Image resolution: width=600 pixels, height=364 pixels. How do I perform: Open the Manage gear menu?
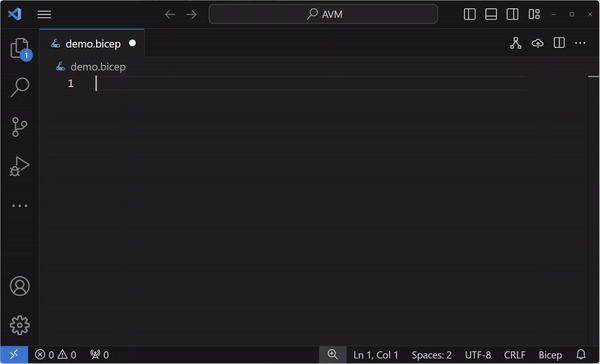coord(20,325)
